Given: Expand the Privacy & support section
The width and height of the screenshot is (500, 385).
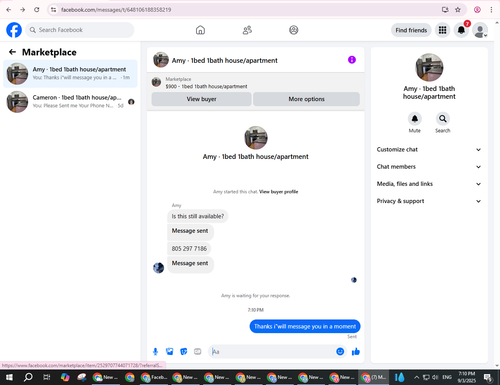Looking at the screenshot, I should point(429,201).
